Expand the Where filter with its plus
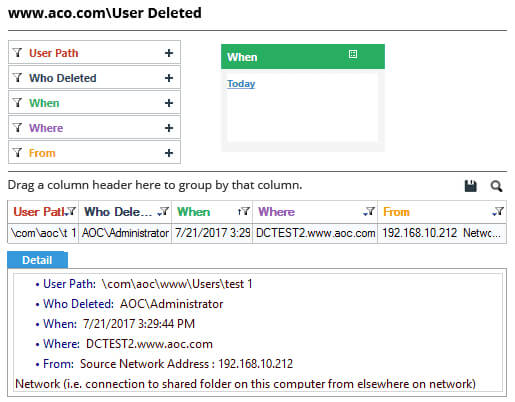 [x=169, y=128]
